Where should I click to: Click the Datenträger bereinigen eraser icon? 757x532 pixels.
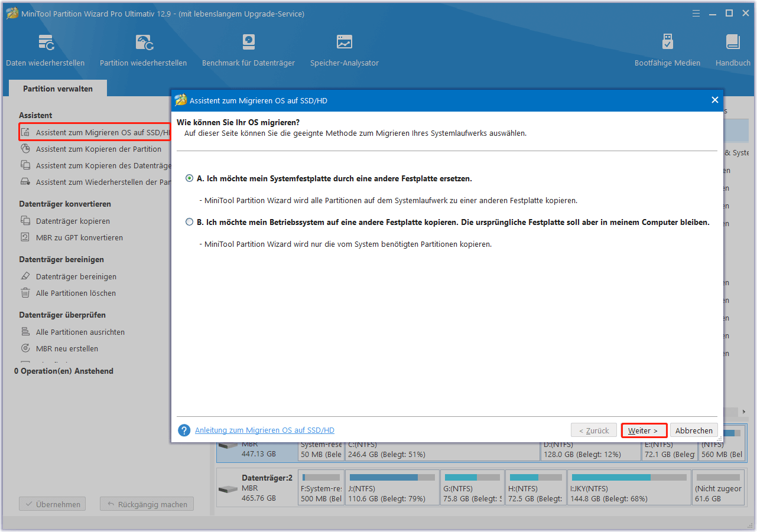(x=25, y=276)
